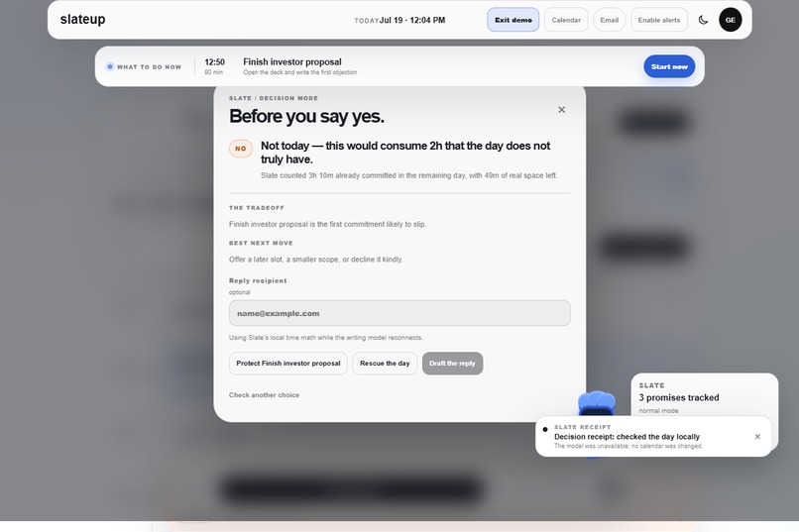Click the Draft the reply button
The height and width of the screenshot is (532, 799).
point(452,364)
